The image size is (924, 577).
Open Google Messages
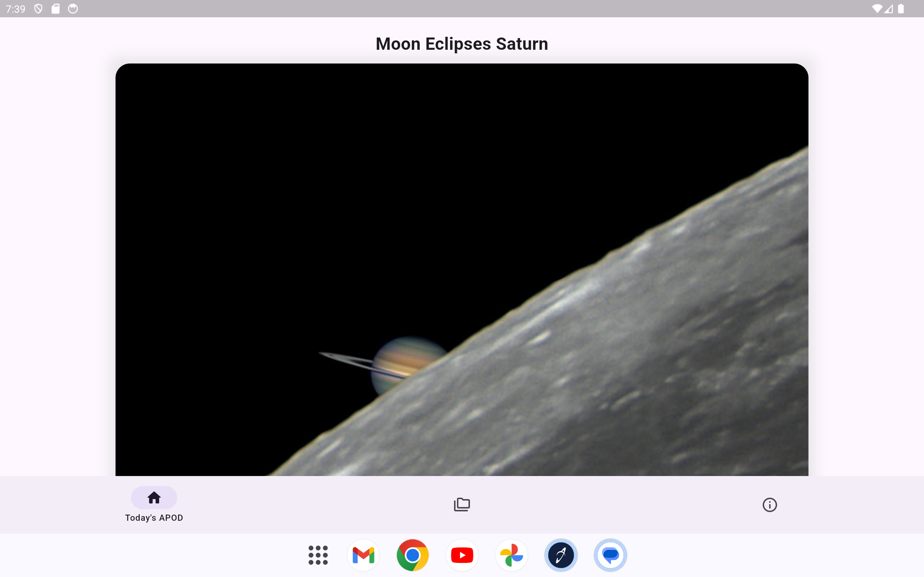pos(610,555)
